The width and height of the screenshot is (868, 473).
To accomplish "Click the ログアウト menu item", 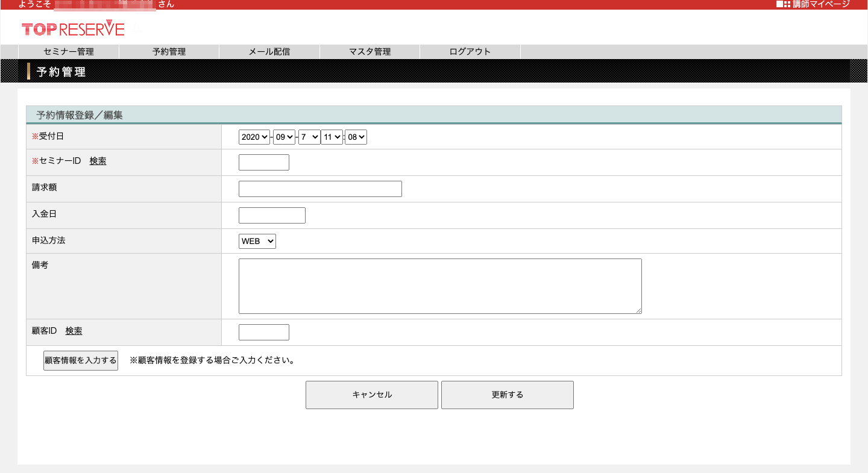I will [470, 52].
